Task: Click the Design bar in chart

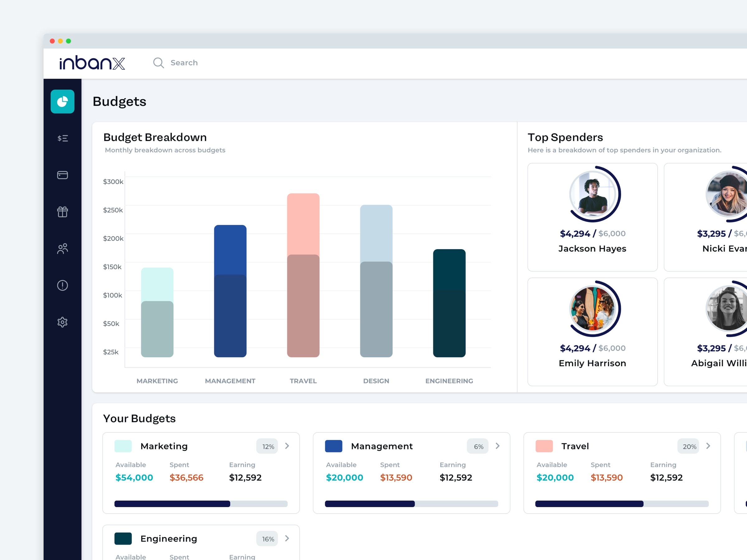Action: pos(376,281)
